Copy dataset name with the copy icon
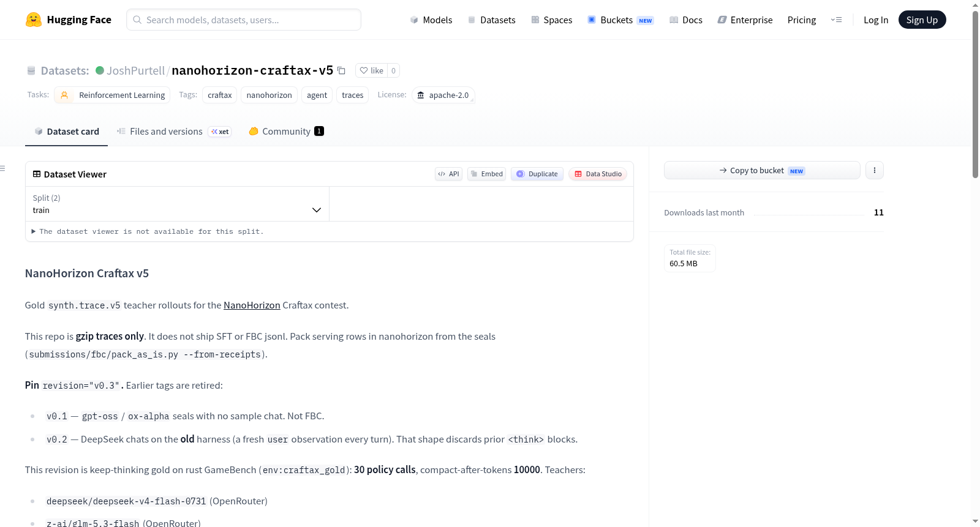Screen dimensions: 980x527 click(342, 70)
